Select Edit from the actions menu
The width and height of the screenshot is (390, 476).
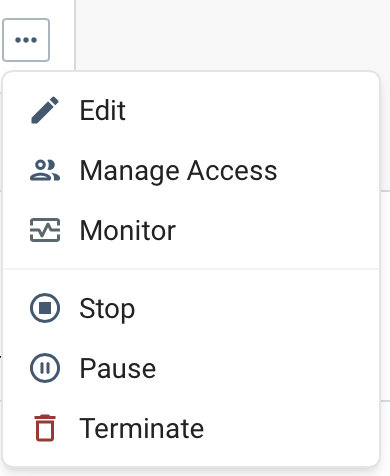click(x=191, y=110)
